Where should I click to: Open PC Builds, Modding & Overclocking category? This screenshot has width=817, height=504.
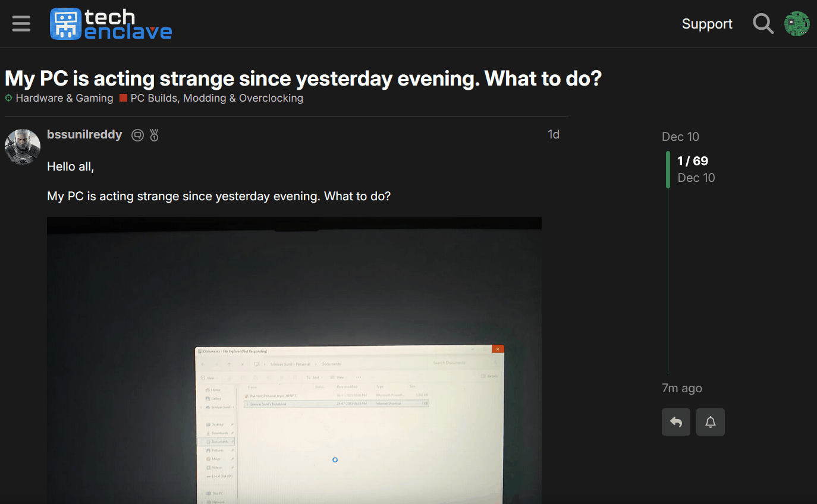[216, 98]
